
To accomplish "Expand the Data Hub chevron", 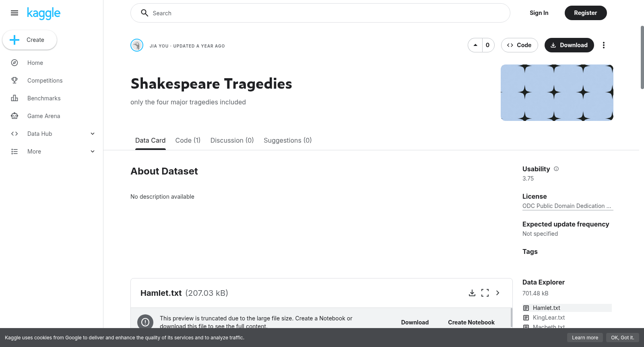I will [x=93, y=134].
